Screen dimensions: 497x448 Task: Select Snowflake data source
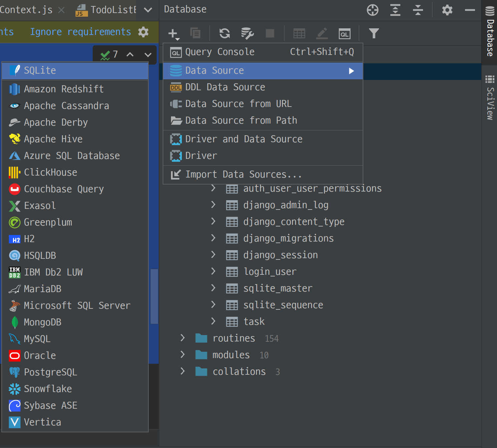coord(75,389)
